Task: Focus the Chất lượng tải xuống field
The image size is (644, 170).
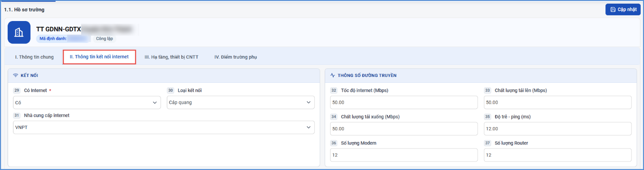Action: [404, 129]
